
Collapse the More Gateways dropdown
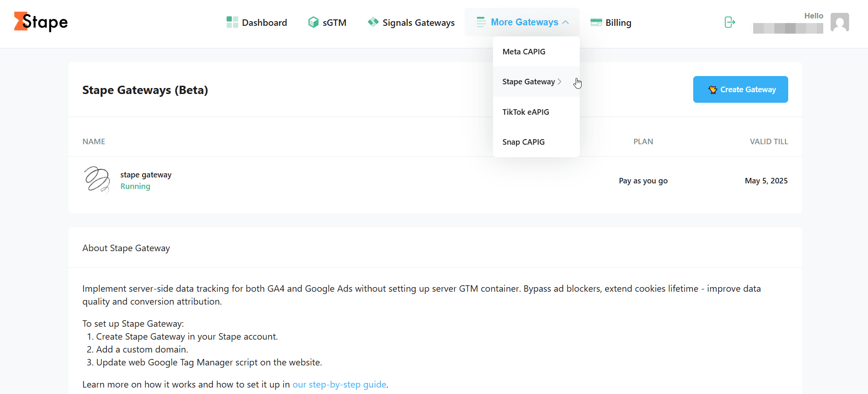coord(522,22)
